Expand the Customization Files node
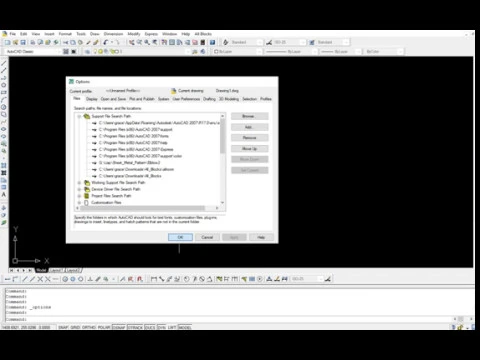The height and width of the screenshot is (360, 480). coord(79,203)
